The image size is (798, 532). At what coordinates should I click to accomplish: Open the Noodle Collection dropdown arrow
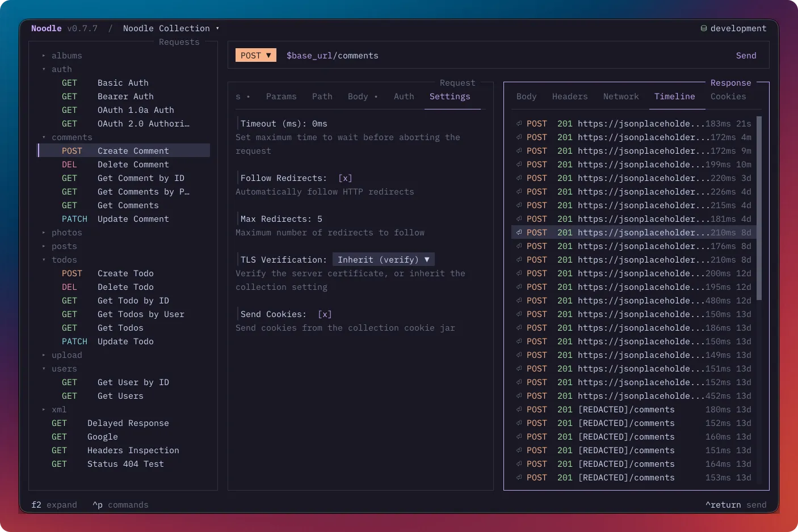[x=217, y=28]
